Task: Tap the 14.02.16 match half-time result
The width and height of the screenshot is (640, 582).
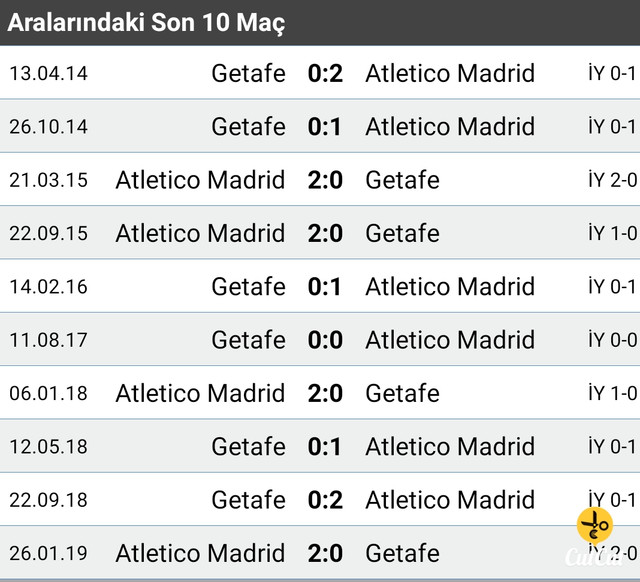Action: [612, 286]
